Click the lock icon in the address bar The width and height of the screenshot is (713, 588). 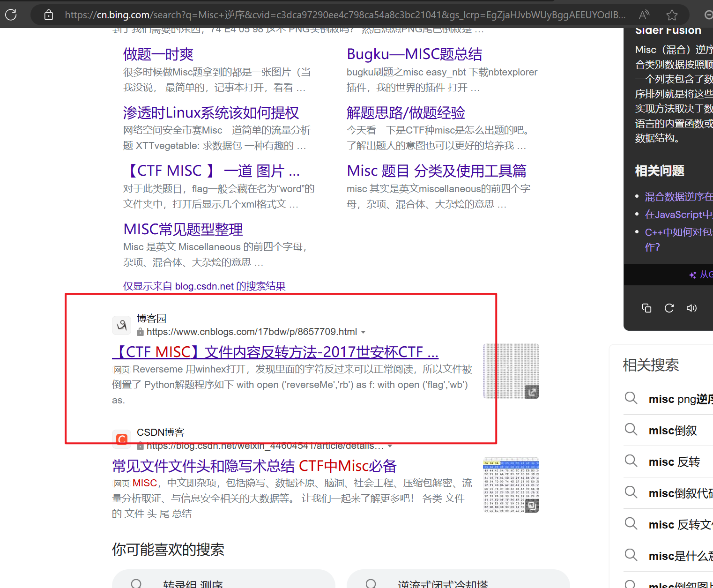click(x=48, y=15)
